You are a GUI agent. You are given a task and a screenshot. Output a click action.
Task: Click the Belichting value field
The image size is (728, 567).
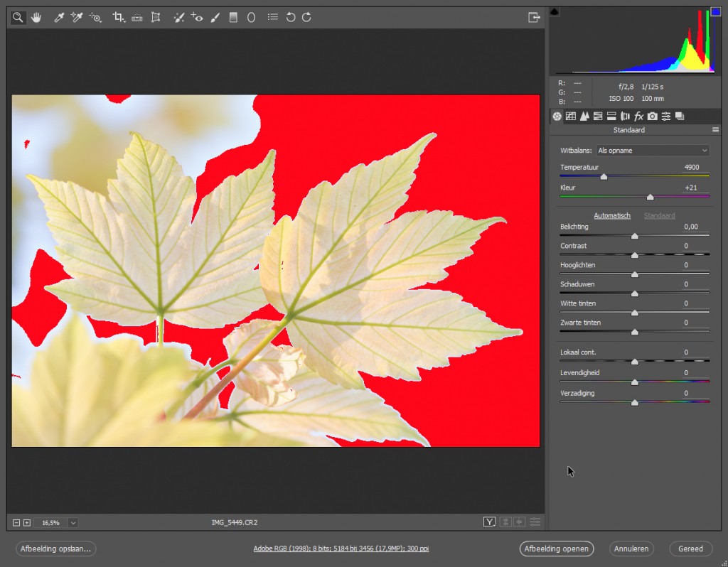coord(690,227)
